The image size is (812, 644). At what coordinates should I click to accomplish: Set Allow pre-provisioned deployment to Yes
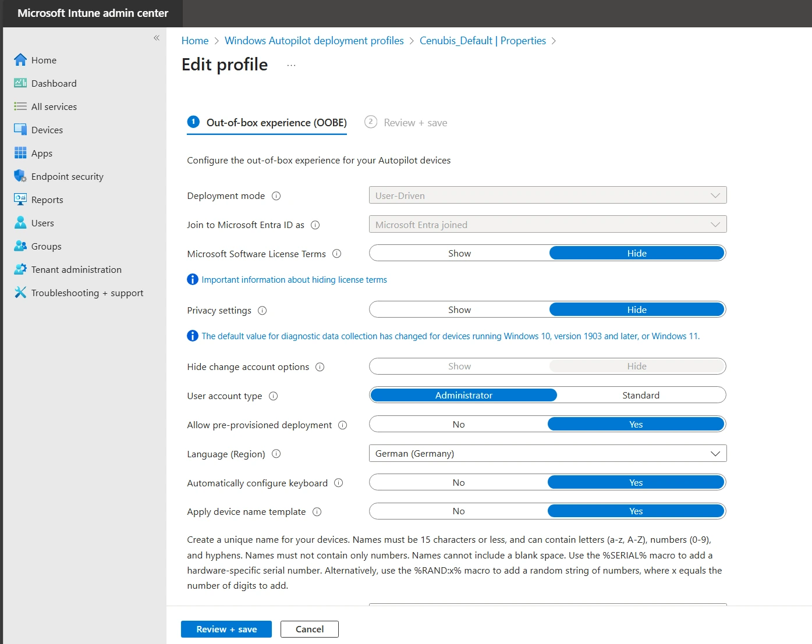(x=636, y=424)
